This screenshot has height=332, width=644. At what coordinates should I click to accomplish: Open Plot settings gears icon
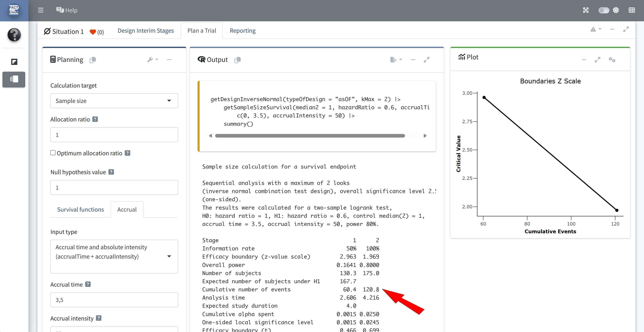pos(612,60)
